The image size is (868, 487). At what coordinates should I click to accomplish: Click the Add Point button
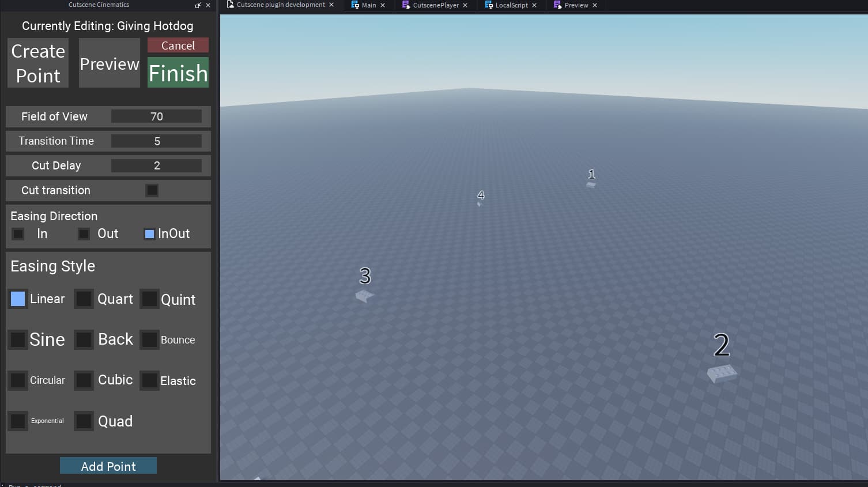(x=108, y=466)
